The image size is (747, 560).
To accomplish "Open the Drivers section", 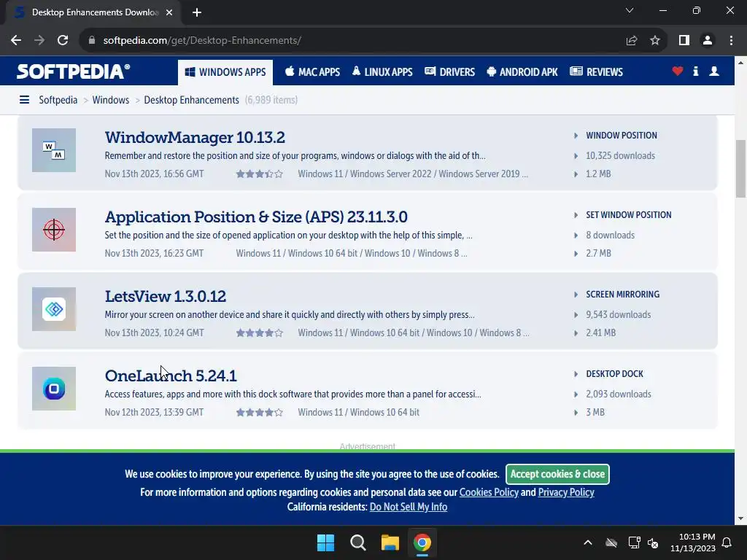I will point(449,72).
